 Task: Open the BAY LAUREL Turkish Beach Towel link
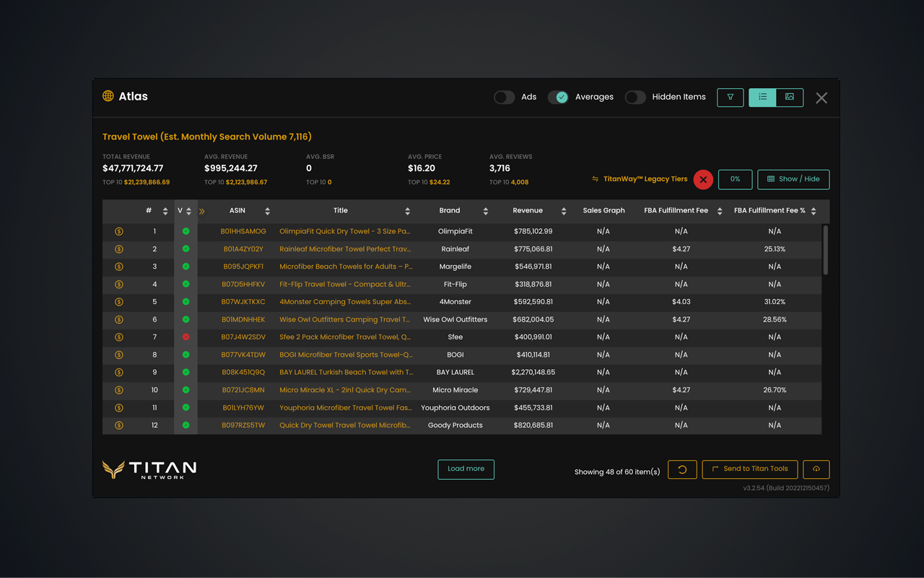[x=346, y=373]
